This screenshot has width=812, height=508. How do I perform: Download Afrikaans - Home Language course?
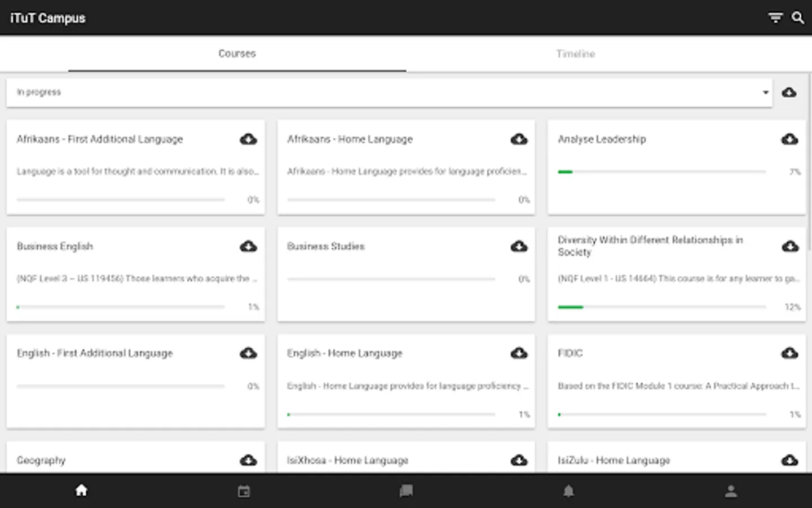pyautogui.click(x=519, y=139)
